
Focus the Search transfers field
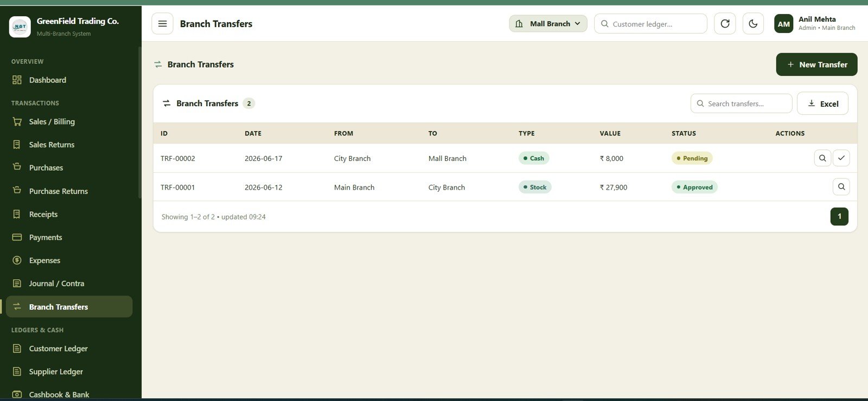click(741, 104)
